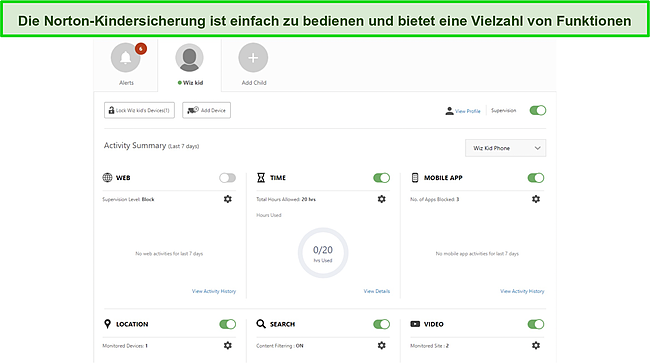Open Time supervision settings gear
The width and height of the screenshot is (650, 363).
[x=381, y=199]
